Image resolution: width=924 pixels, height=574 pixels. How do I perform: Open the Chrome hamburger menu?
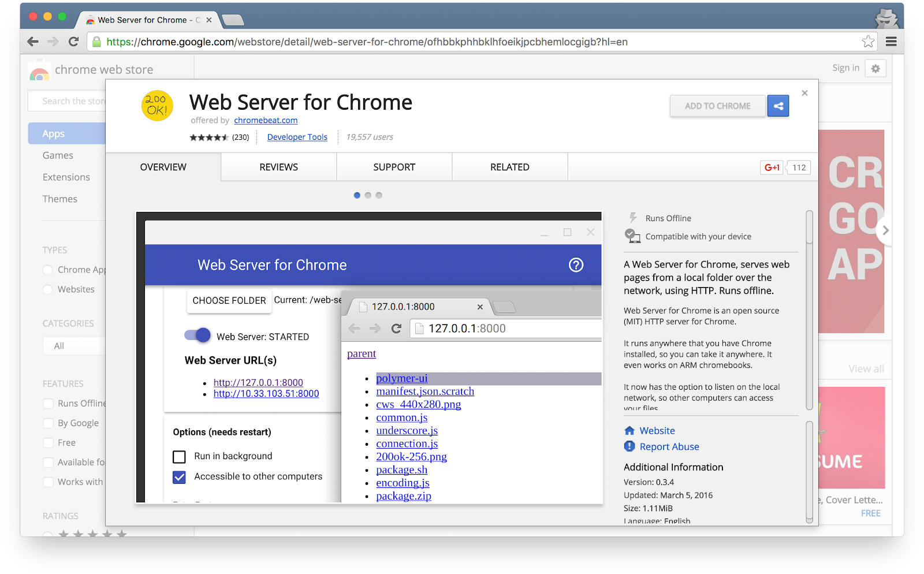(891, 42)
